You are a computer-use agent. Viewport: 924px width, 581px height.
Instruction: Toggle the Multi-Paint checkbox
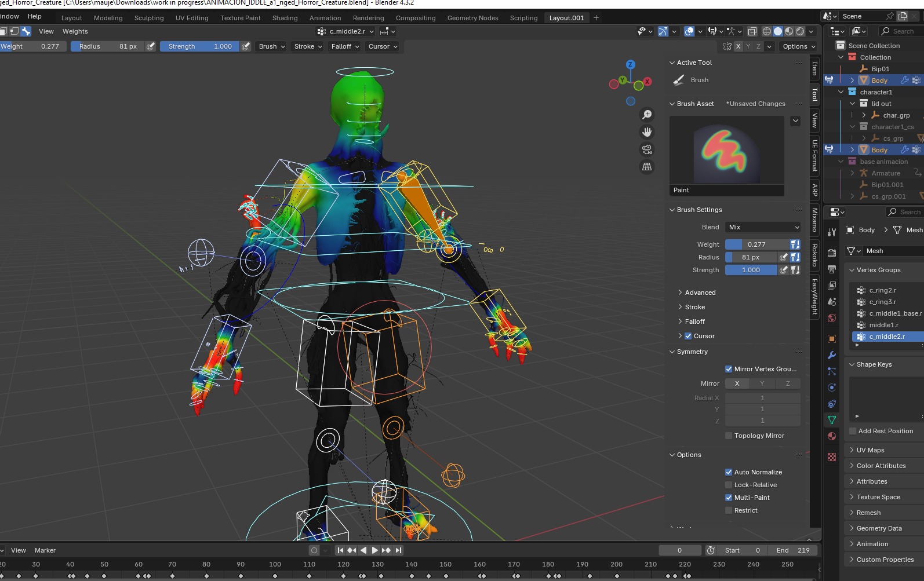[x=729, y=498]
